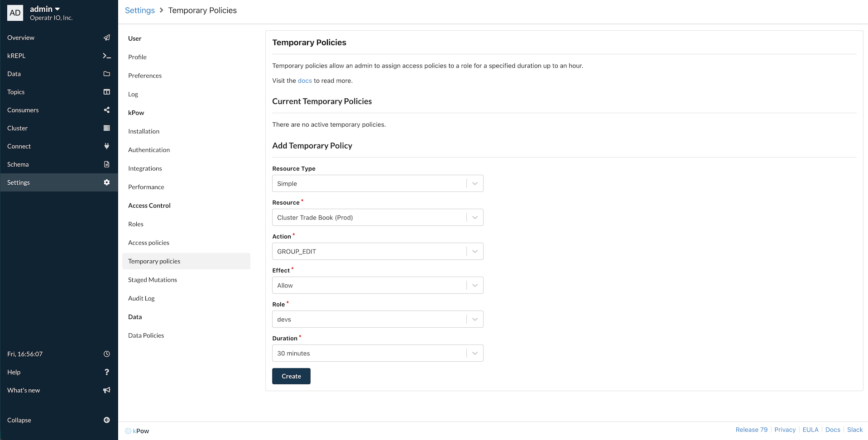
Task: Open the Audit Log settings page
Action: (141, 298)
